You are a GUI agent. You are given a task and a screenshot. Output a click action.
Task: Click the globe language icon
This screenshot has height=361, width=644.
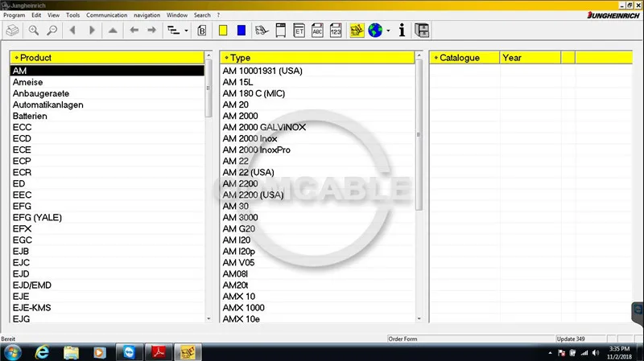click(x=375, y=31)
